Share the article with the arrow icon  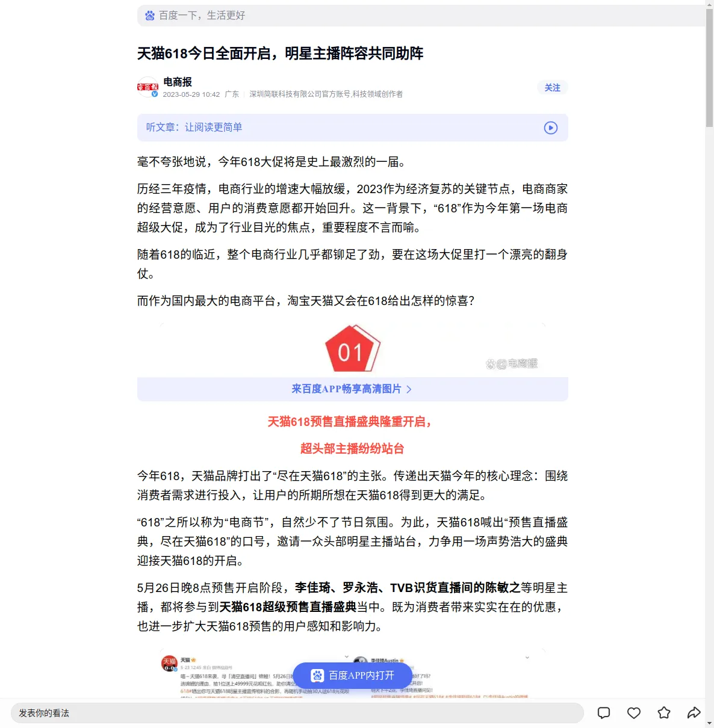point(694,713)
